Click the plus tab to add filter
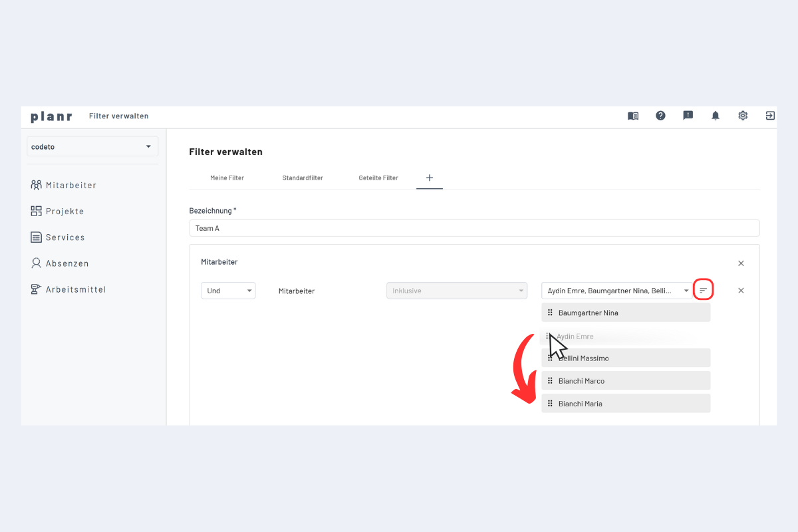 [x=430, y=178]
